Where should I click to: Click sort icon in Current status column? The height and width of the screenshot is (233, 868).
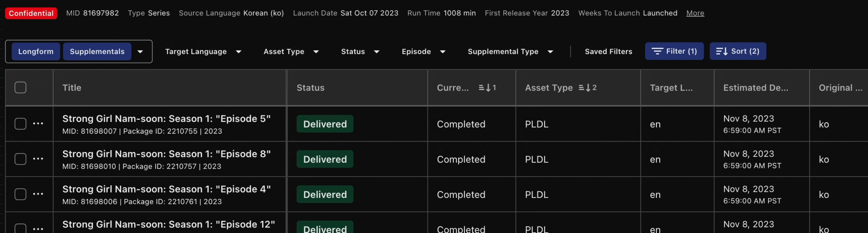click(487, 88)
